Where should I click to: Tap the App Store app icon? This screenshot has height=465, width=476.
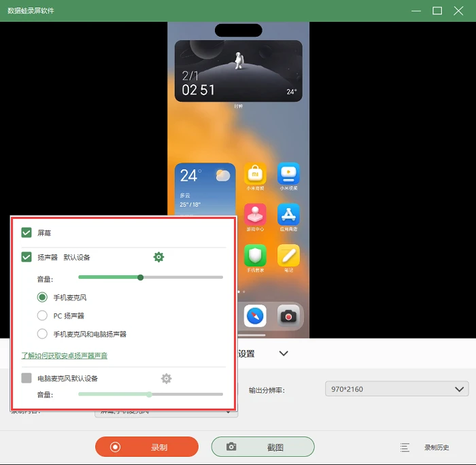288,215
